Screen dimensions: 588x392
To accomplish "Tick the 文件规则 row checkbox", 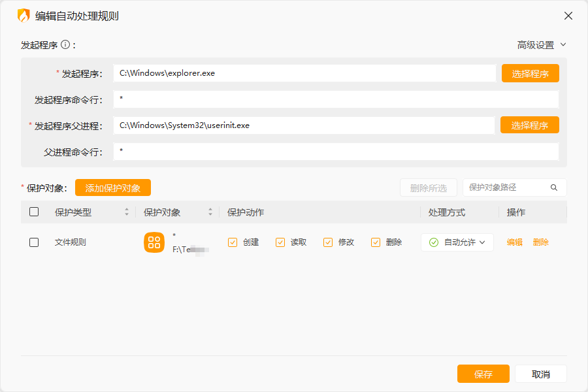I will tap(34, 242).
